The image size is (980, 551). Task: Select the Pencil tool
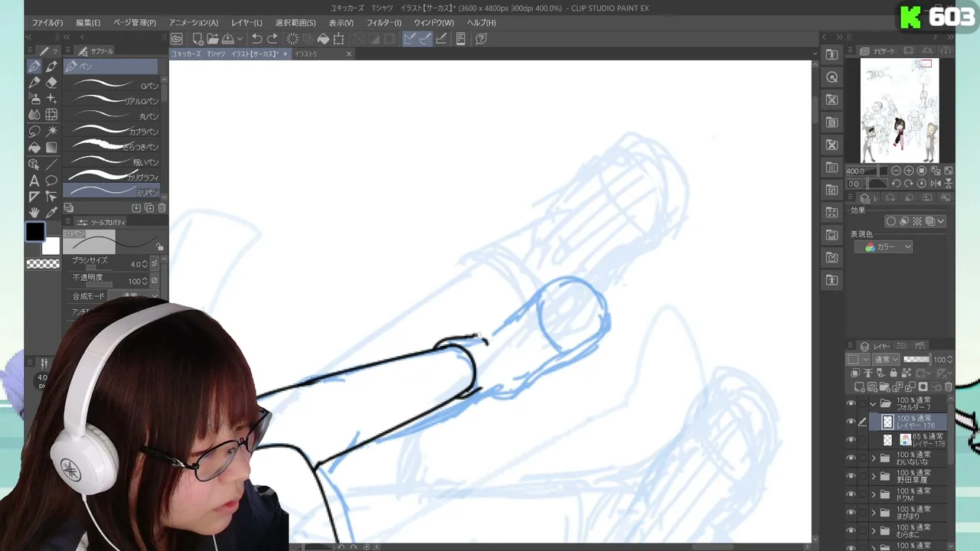click(34, 83)
